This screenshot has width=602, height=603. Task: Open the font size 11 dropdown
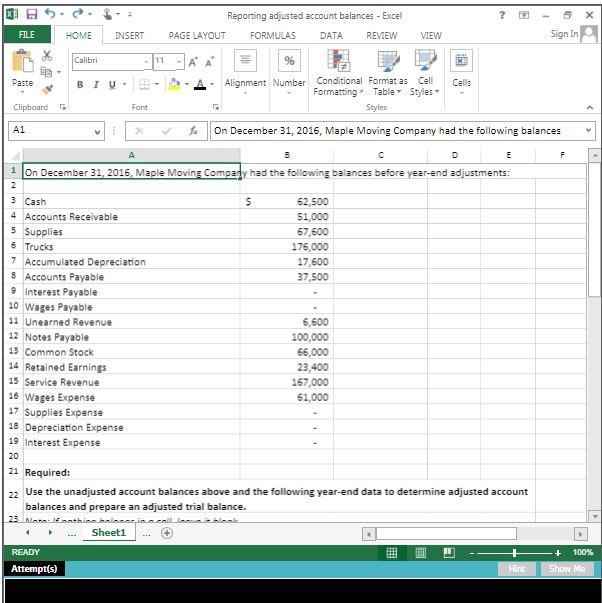(179, 61)
